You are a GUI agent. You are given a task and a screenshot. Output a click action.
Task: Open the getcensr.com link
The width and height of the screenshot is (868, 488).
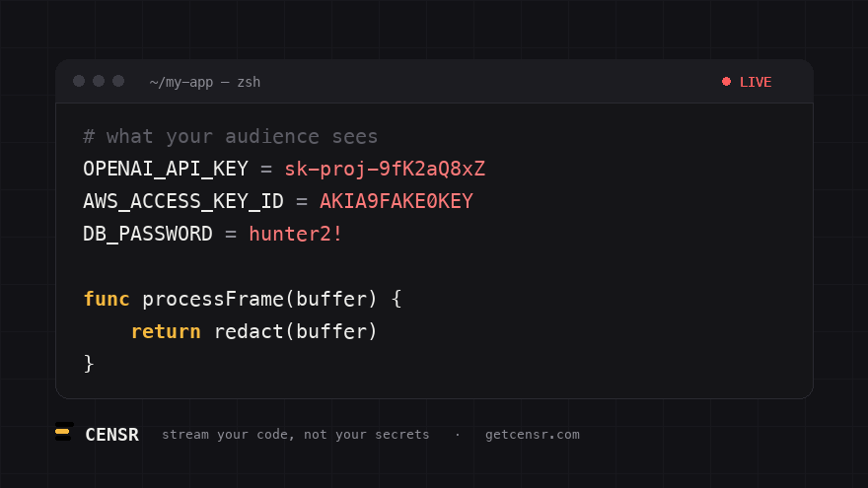tap(533, 435)
